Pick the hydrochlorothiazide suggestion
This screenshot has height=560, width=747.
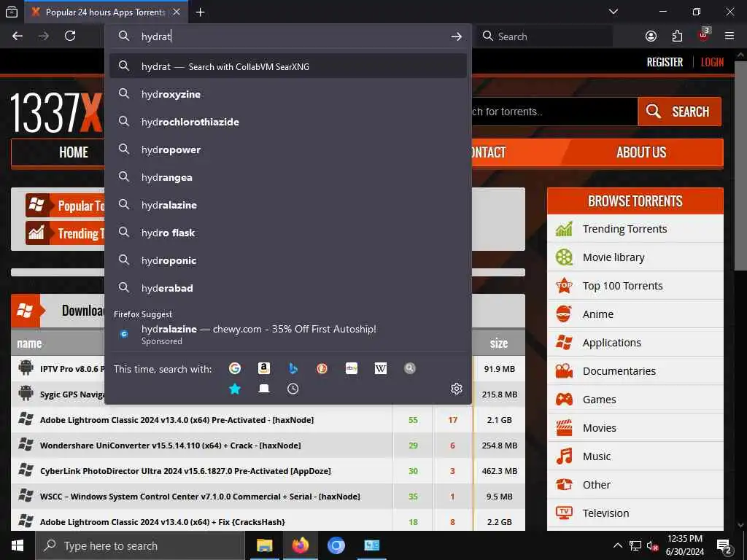(x=287, y=122)
